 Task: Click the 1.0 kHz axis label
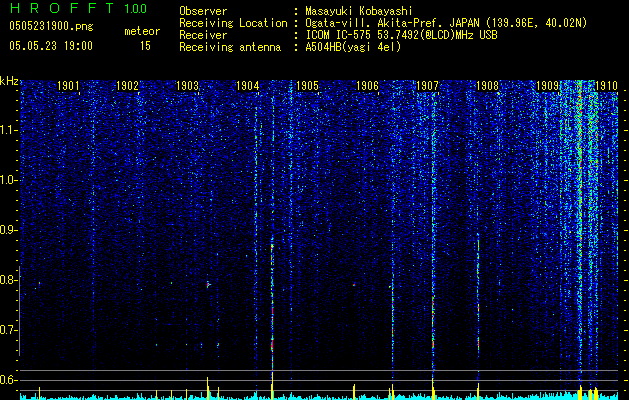[8, 180]
